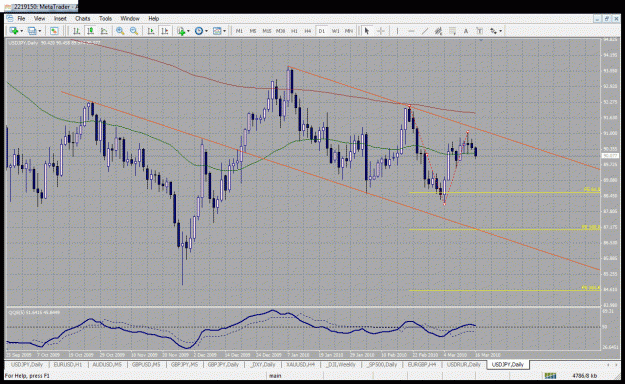Image resolution: width=625 pixels, height=384 pixels.
Task: Select the Text Label tool
Action: (480, 31)
